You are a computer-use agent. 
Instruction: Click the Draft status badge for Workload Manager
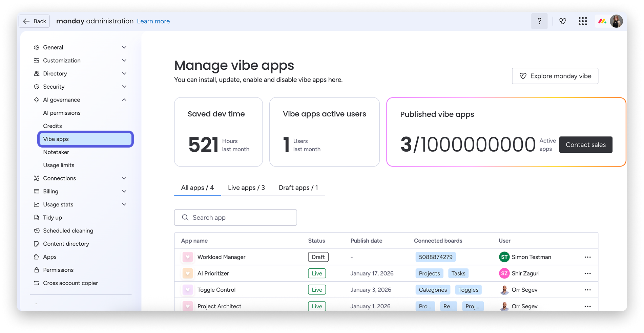[x=318, y=257]
